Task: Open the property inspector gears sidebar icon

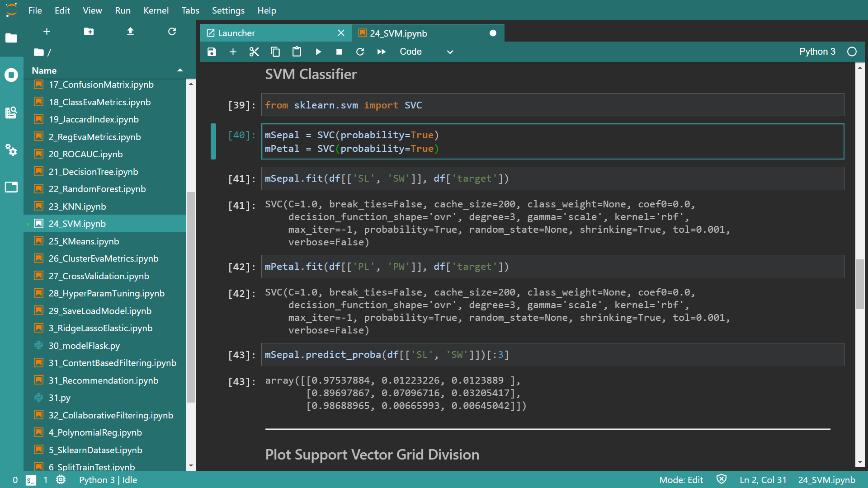Action: click(x=11, y=150)
